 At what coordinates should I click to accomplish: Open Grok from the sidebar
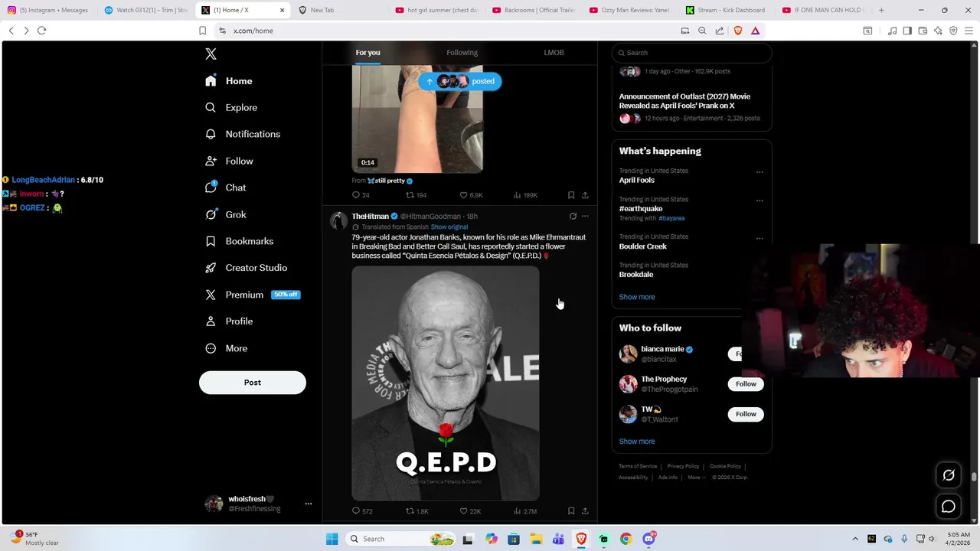pos(226,215)
